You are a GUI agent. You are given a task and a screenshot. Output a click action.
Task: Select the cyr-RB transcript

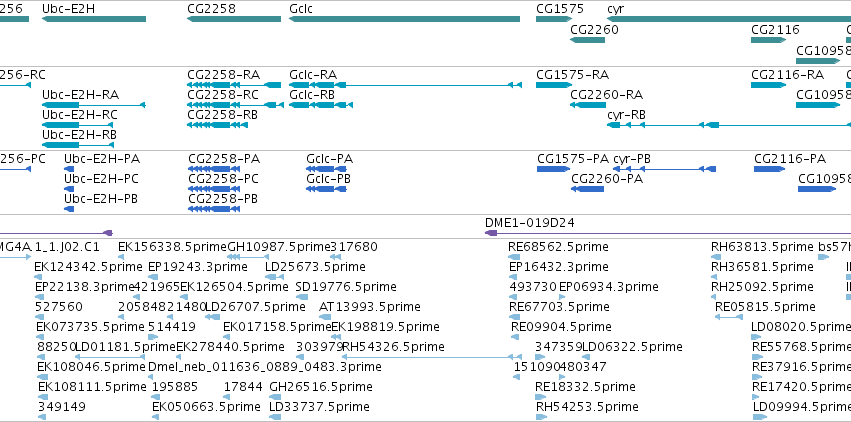click(729, 125)
